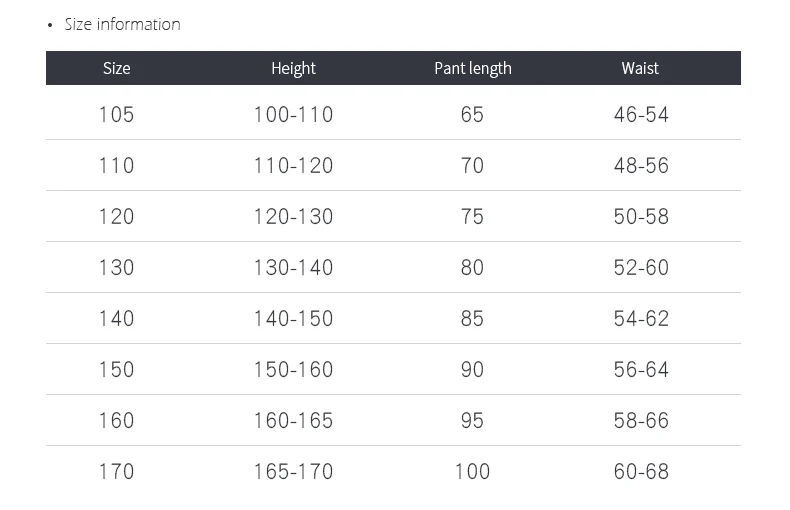
Task: Click the Size column header
Action: 116,68
